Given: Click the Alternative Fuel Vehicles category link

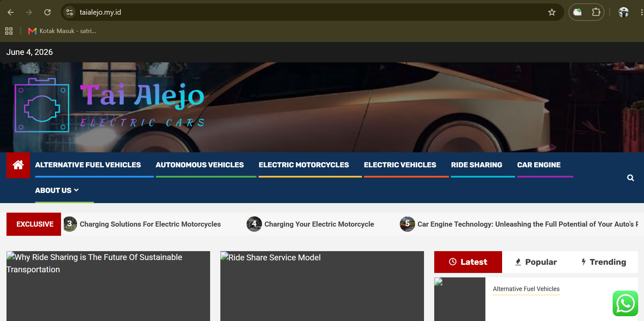Looking at the screenshot, I should [x=526, y=289].
